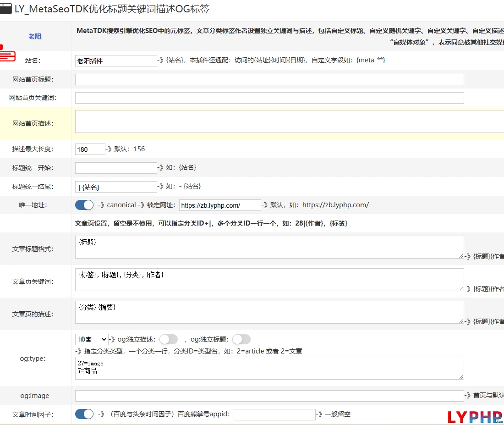Disable the 文章时间因子 toggle

pos(84,414)
